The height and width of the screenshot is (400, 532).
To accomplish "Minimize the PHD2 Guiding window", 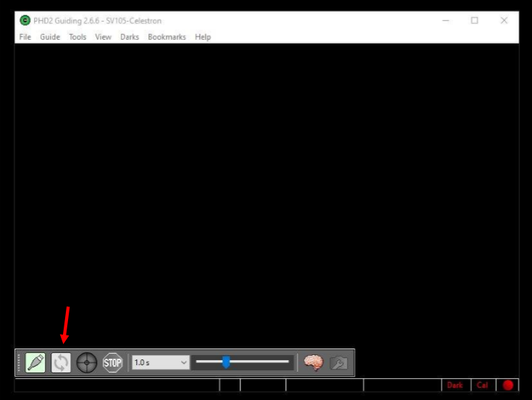I will pos(446,21).
